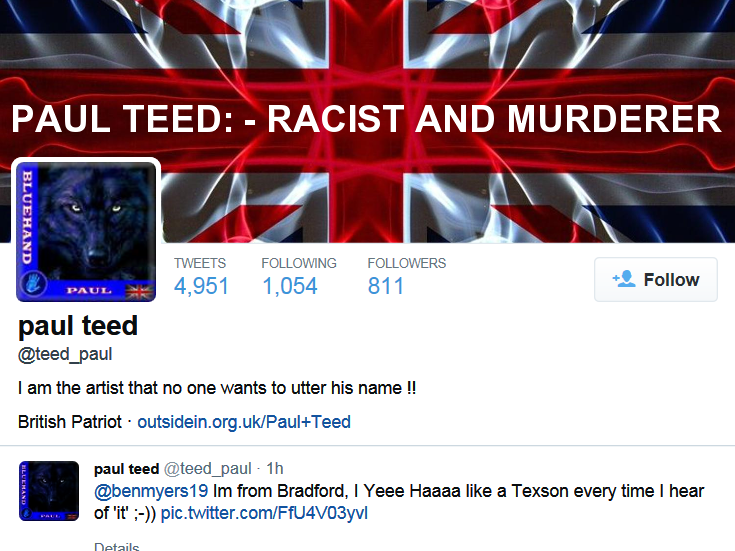Click the @teed_paul handle in tweet header

click(208, 469)
